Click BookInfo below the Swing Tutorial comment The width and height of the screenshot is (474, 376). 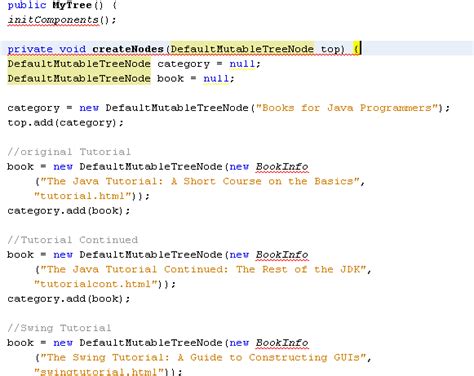point(282,342)
